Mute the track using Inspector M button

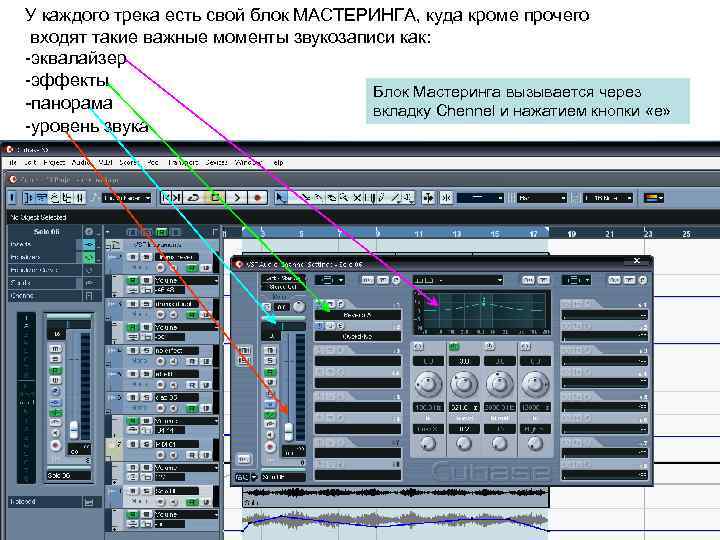coord(56,349)
